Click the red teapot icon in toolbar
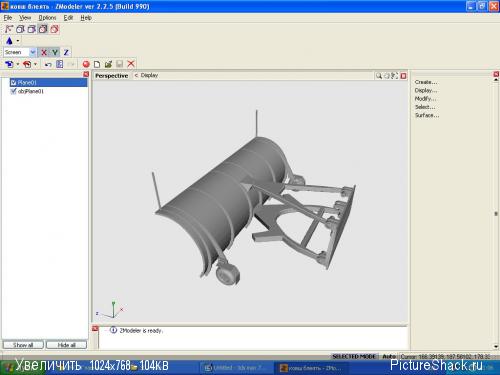The image size is (500, 375). click(27, 64)
